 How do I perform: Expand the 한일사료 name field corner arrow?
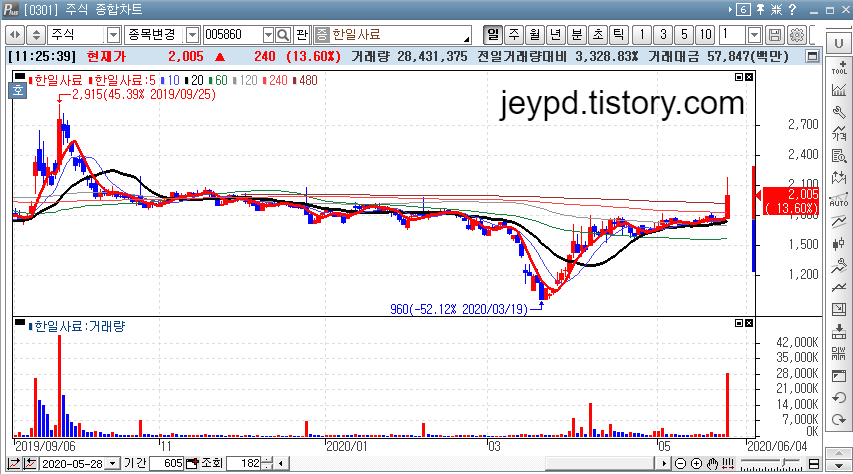[x=467, y=40]
